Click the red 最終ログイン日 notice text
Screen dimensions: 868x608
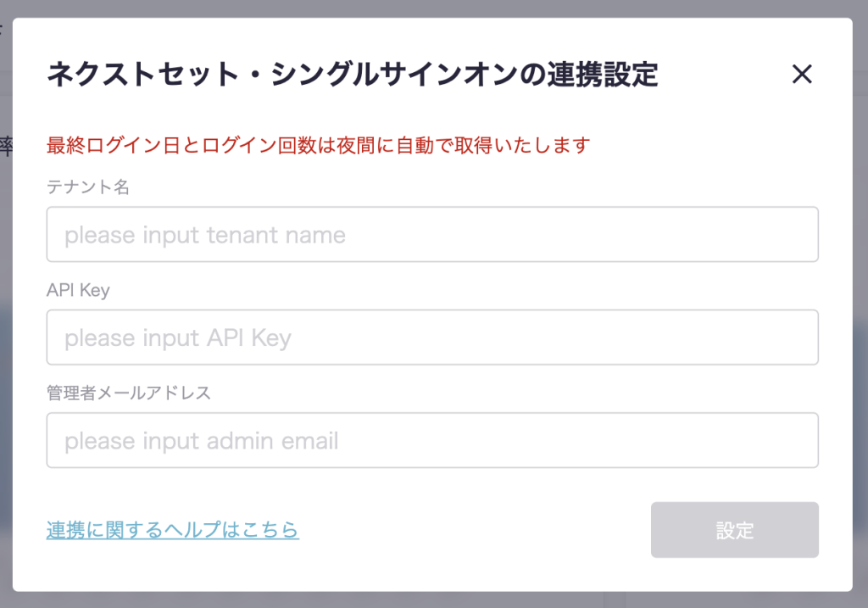click(318, 145)
